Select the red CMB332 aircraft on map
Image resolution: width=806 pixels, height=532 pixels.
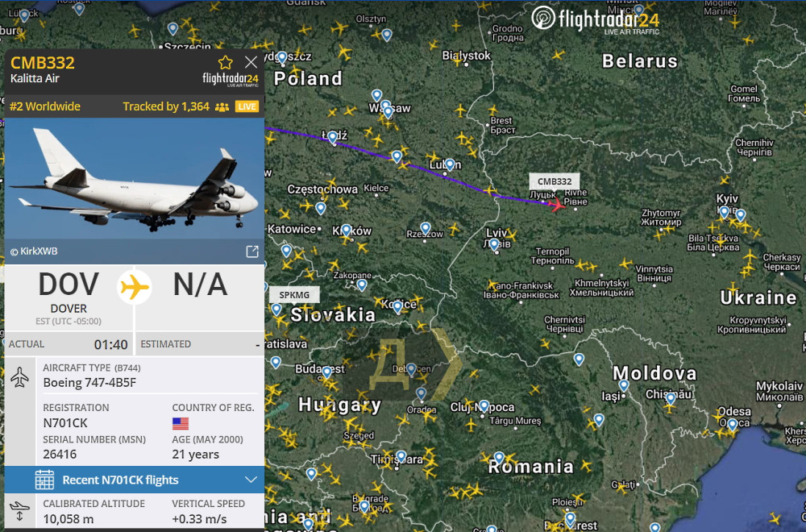[x=555, y=204]
